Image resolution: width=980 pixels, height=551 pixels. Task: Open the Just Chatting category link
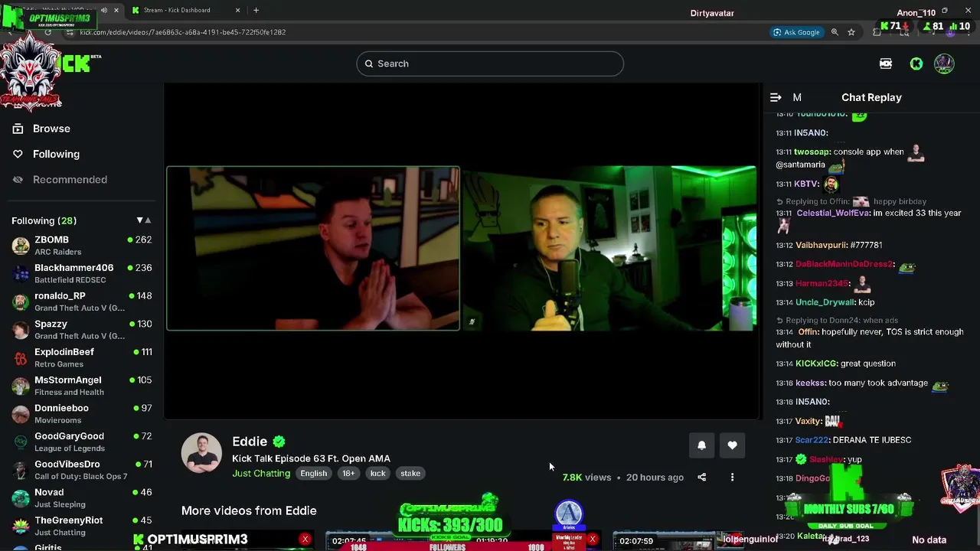point(261,473)
